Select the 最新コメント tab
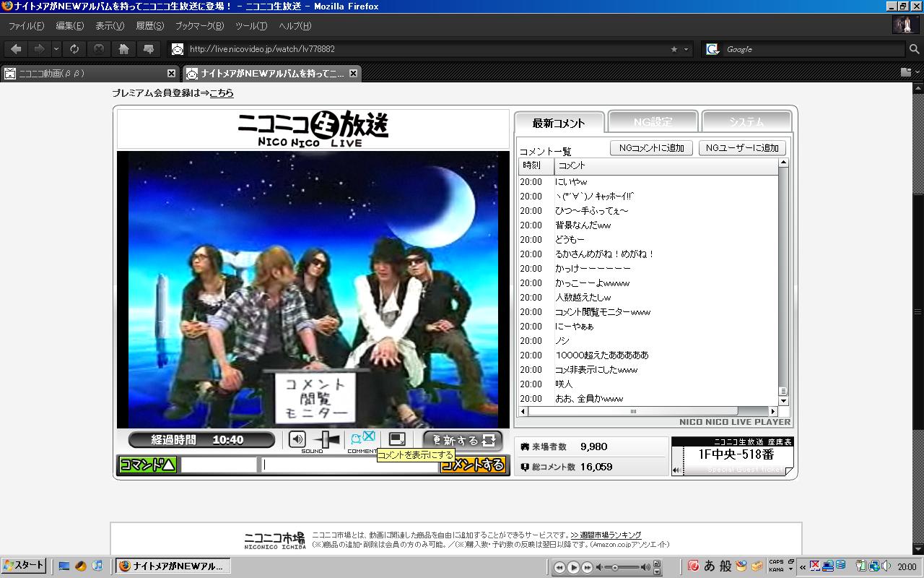This screenshot has height=578, width=924. pyautogui.click(x=559, y=123)
